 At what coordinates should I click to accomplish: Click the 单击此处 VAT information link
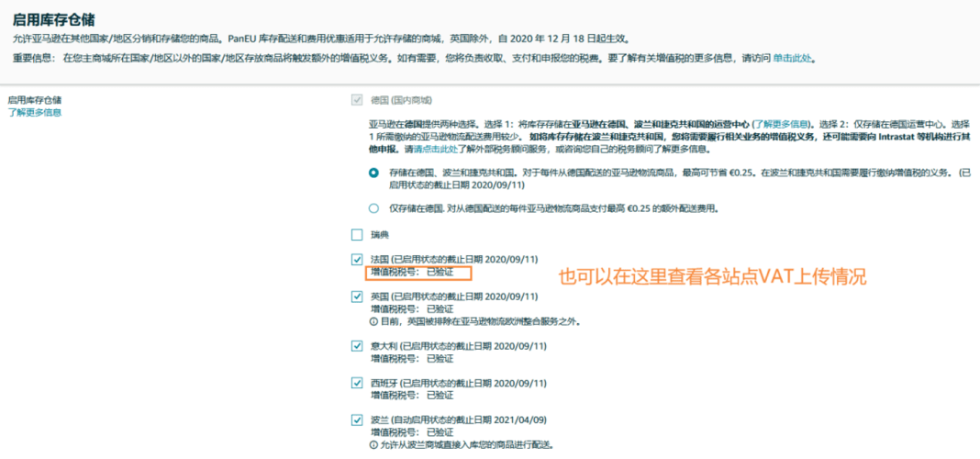[x=793, y=58]
